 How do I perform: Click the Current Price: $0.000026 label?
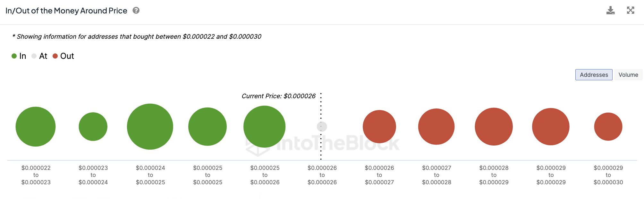(x=278, y=96)
